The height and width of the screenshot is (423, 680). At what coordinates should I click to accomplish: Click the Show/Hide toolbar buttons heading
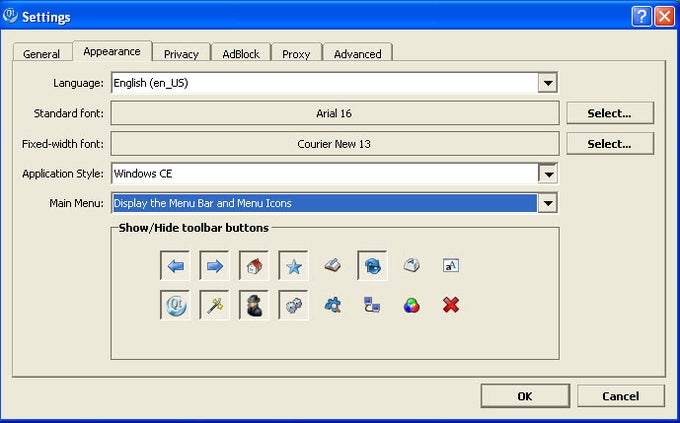[194, 228]
